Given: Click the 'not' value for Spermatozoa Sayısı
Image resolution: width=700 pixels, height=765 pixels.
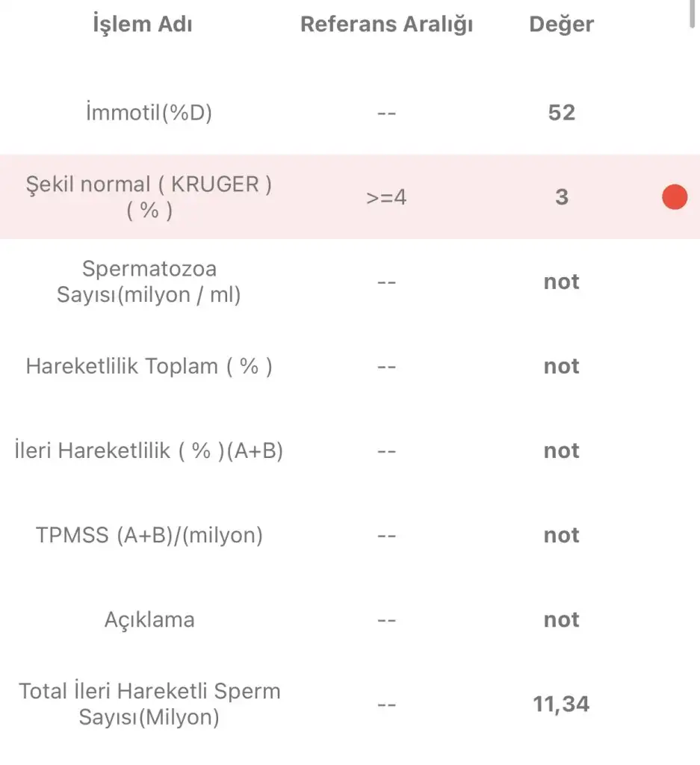Looking at the screenshot, I should click(561, 282).
